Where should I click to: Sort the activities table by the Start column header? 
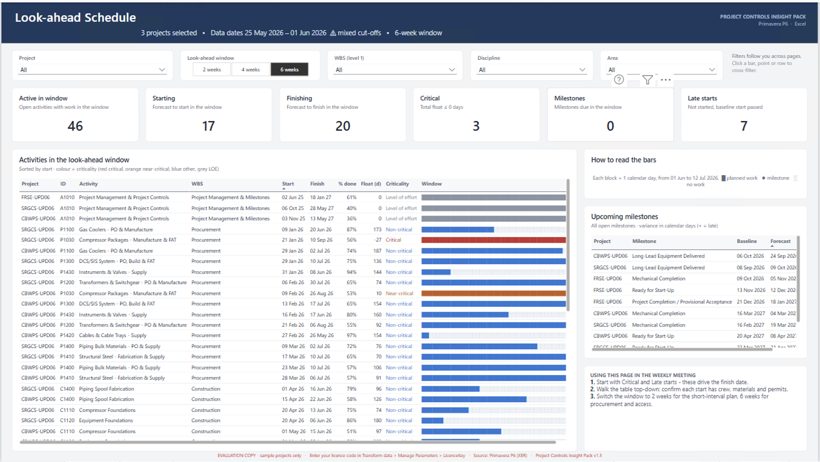[288, 184]
